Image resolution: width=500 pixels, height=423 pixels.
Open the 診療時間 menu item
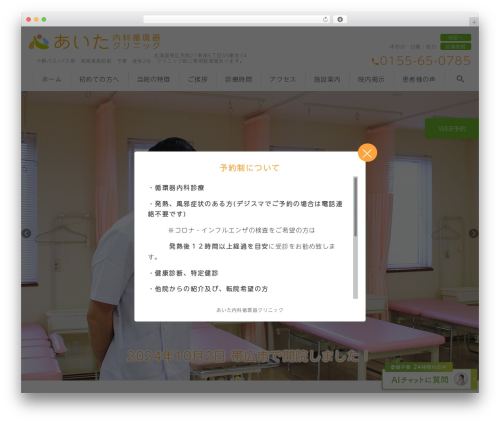coord(238,79)
